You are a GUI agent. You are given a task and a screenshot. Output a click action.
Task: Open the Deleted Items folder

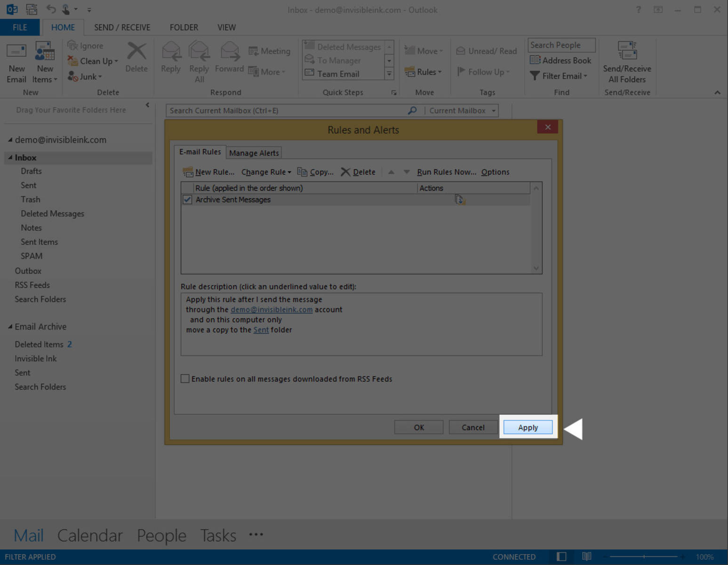click(39, 345)
